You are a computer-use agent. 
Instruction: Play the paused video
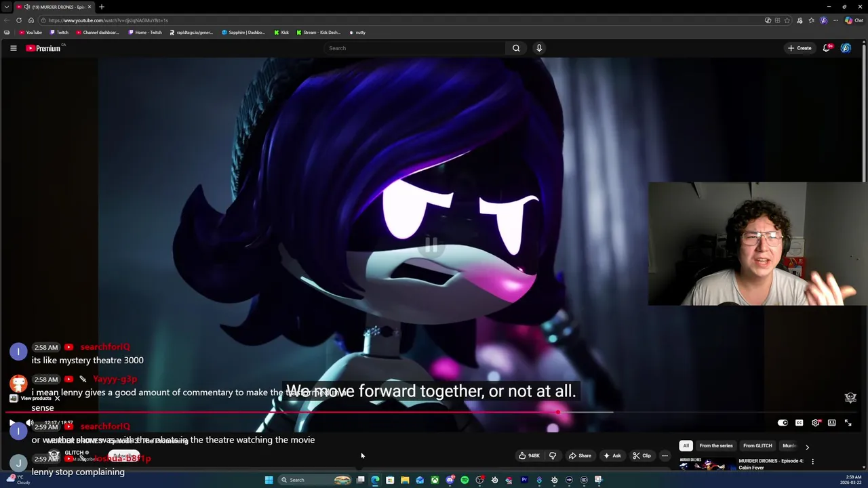pyautogui.click(x=12, y=423)
